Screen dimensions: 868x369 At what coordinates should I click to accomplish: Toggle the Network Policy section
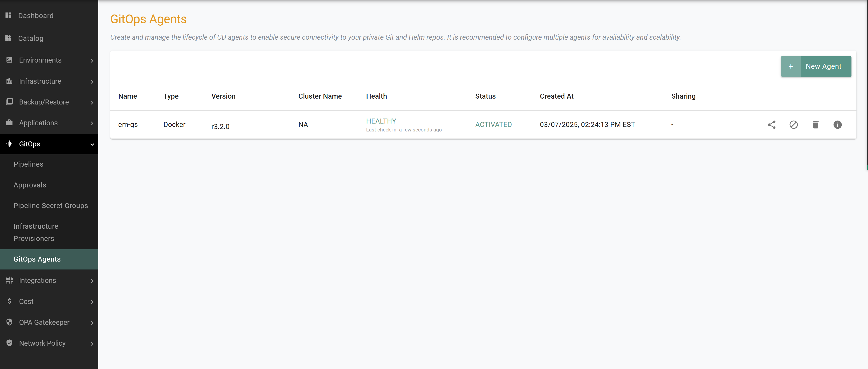click(49, 342)
